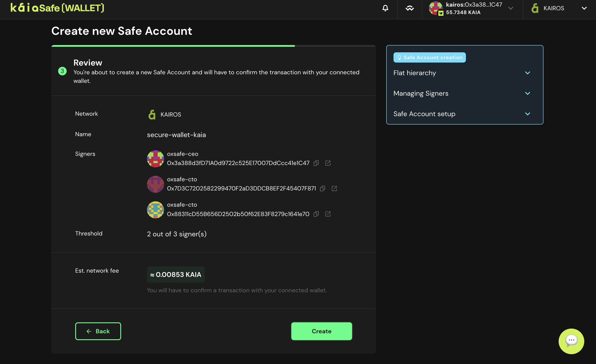Click the oxsafe-ceo signer avatar
596x364 pixels.
155,159
